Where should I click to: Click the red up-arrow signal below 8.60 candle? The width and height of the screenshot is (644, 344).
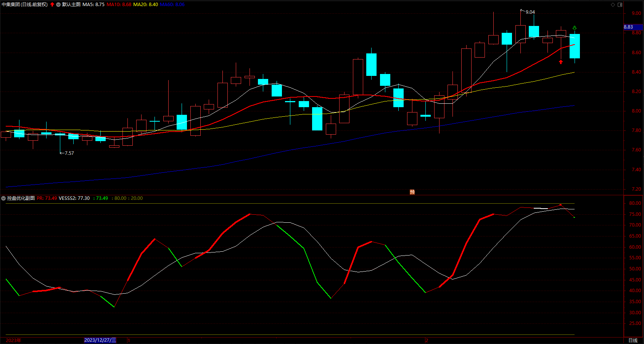click(561, 62)
